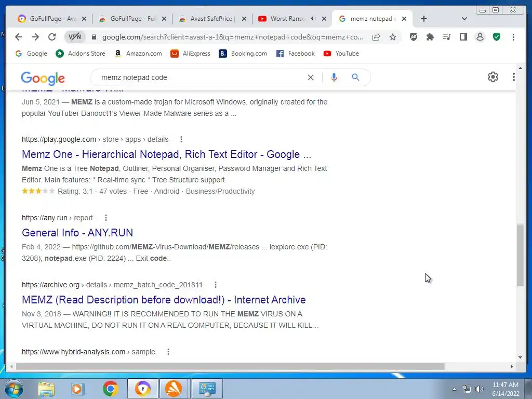
Task: Open browser three-dot menu
Action: pyautogui.click(x=513, y=37)
